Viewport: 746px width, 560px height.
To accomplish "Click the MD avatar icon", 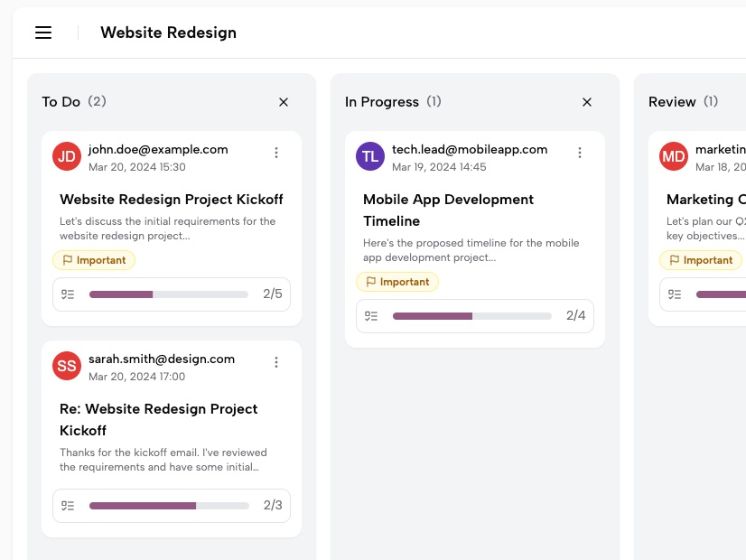I will pyautogui.click(x=674, y=156).
